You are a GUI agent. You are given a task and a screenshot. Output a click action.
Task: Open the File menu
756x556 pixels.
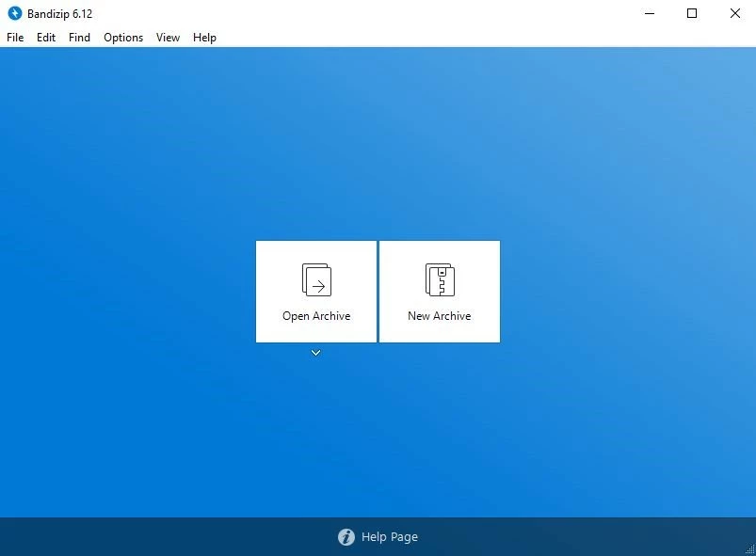click(x=15, y=38)
